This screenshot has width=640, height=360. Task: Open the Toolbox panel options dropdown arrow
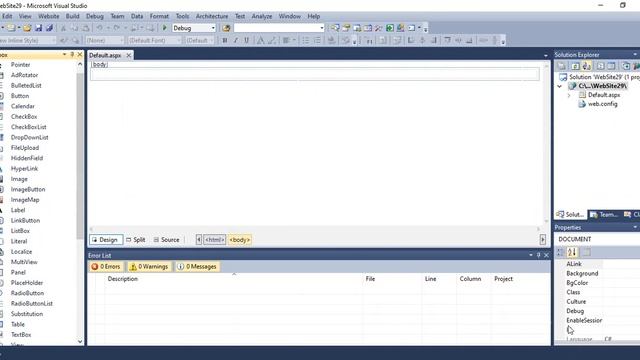(x=64, y=54)
